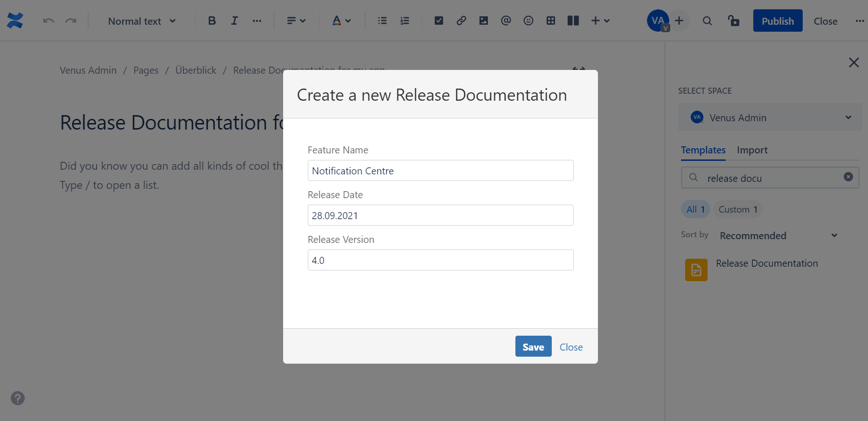Open the insert image icon
868x421 pixels.
(x=483, y=21)
